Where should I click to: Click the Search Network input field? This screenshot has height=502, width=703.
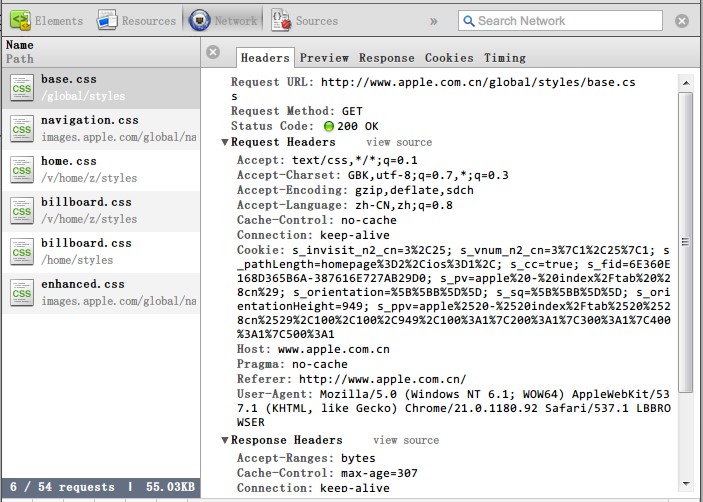[x=560, y=21]
